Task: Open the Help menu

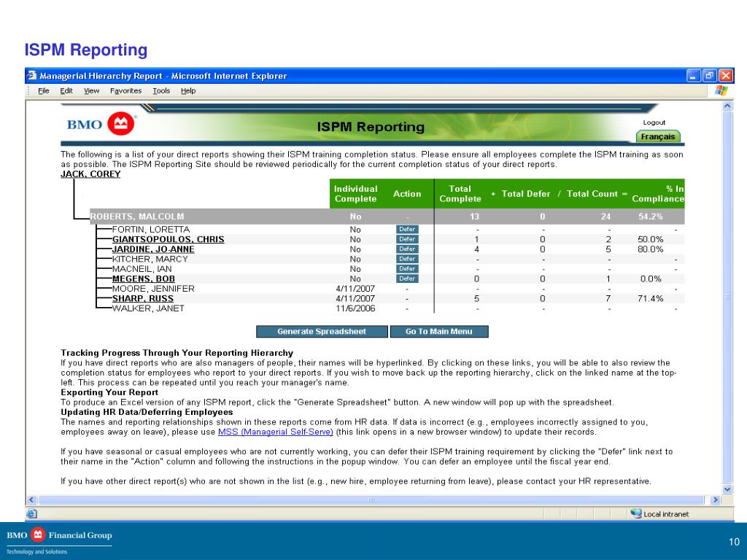Action: click(188, 90)
